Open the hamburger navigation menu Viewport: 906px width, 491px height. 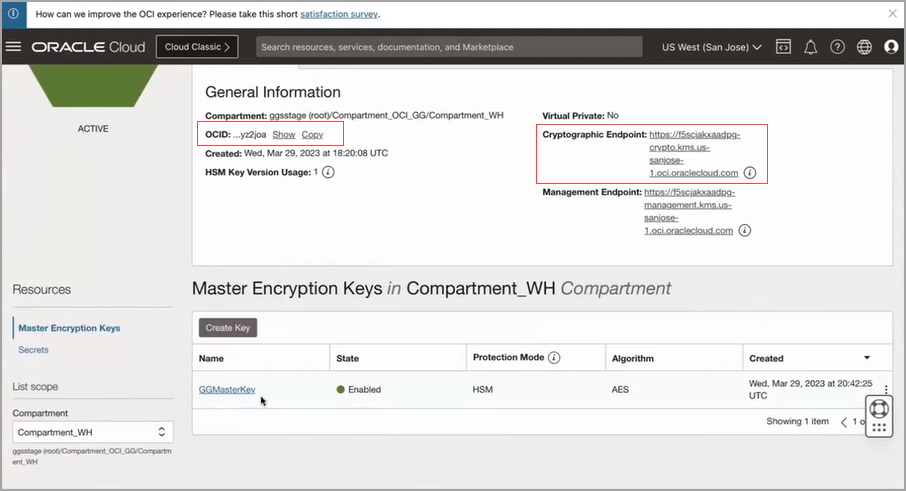click(13, 47)
